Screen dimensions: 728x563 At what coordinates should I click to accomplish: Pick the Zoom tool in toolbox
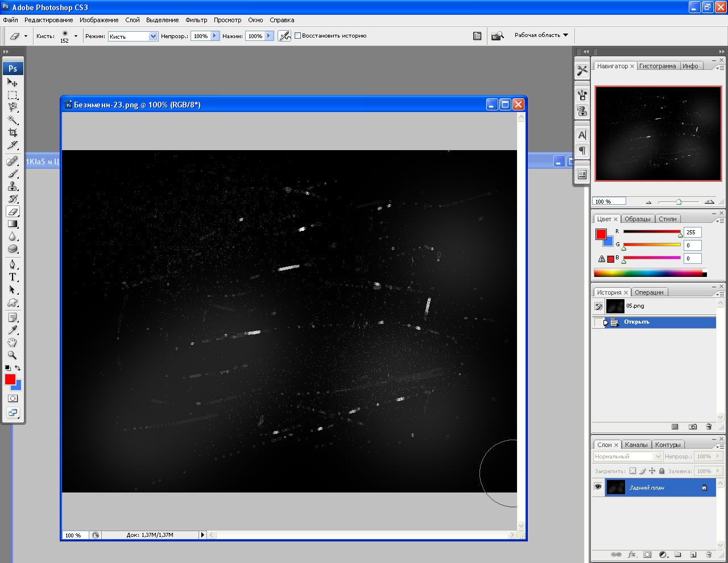(13, 355)
